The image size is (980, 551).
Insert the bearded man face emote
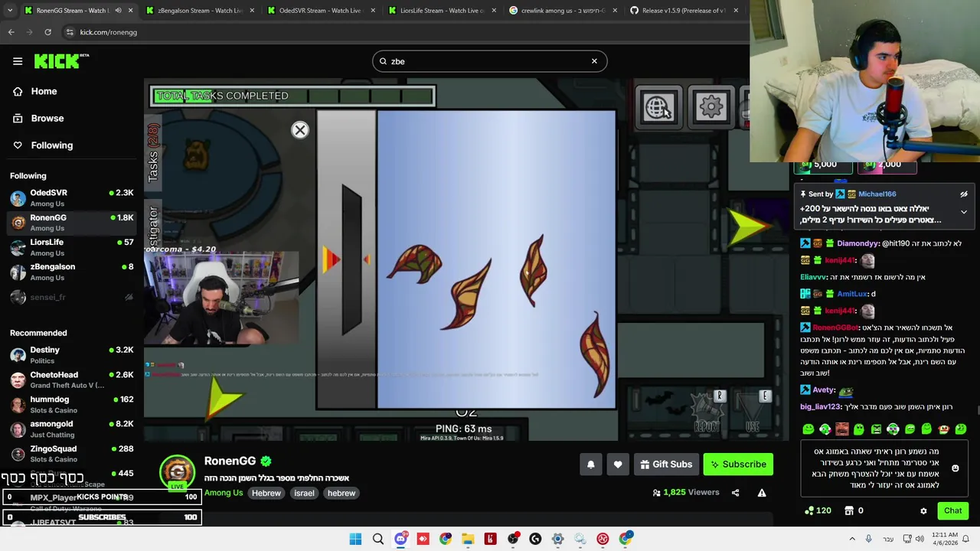[842, 429]
